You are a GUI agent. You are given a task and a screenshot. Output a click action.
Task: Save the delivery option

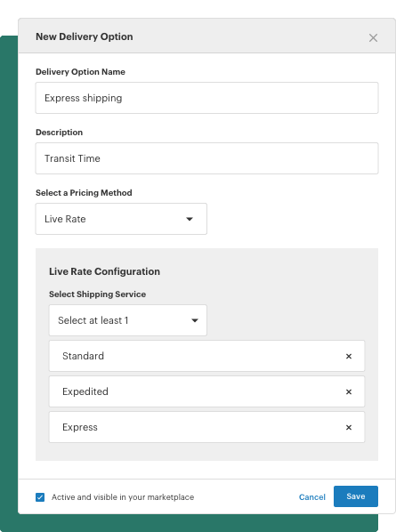[356, 496]
